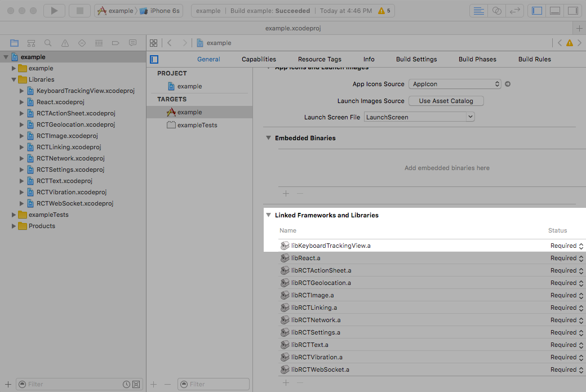
Task: Go forward in editor history
Action: (x=185, y=43)
